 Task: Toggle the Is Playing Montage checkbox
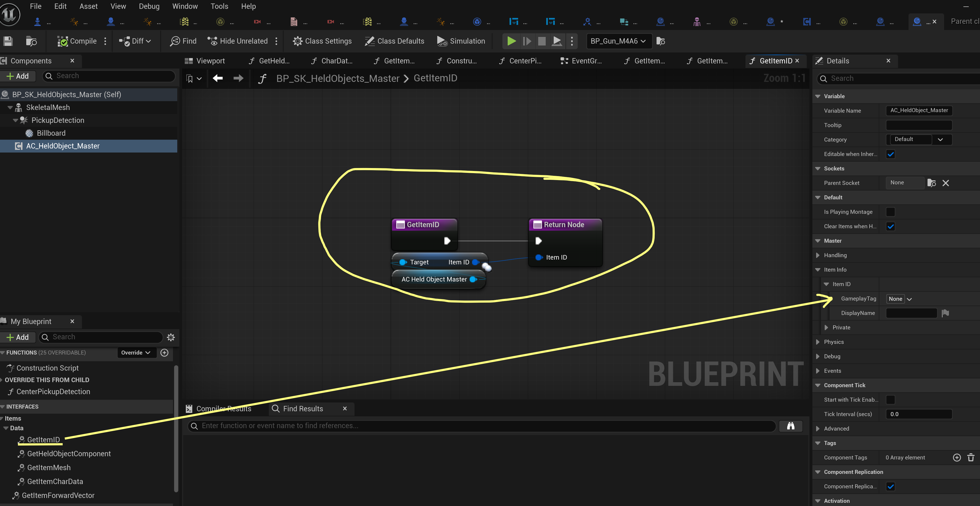point(890,212)
